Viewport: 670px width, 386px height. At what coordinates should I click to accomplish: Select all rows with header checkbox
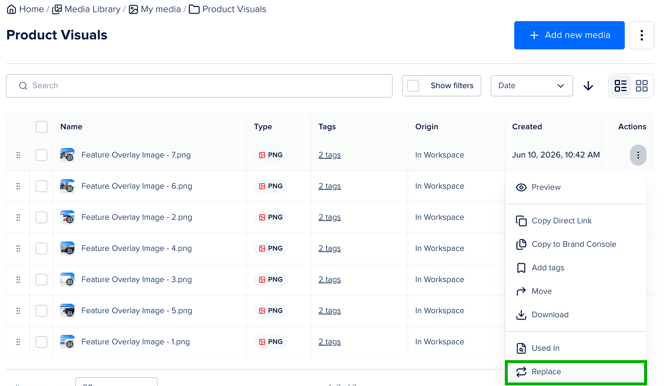42,127
